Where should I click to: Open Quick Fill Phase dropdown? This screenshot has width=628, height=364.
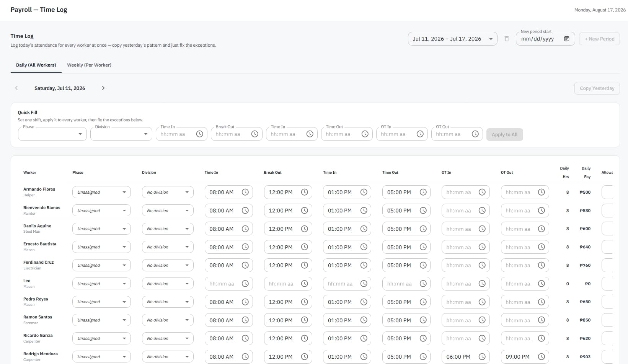click(52, 134)
